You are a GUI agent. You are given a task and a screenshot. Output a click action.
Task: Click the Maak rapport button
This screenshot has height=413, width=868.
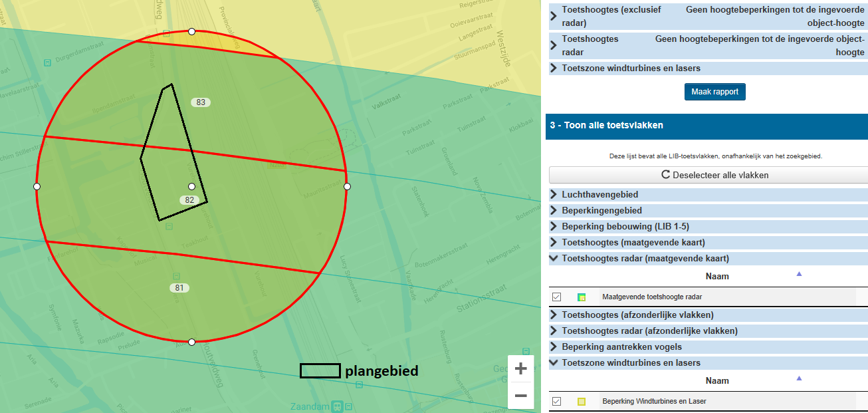(714, 92)
